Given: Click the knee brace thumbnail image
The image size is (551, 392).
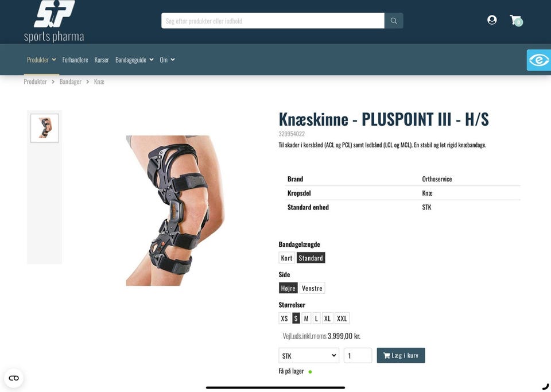Looking at the screenshot, I should click(x=44, y=128).
